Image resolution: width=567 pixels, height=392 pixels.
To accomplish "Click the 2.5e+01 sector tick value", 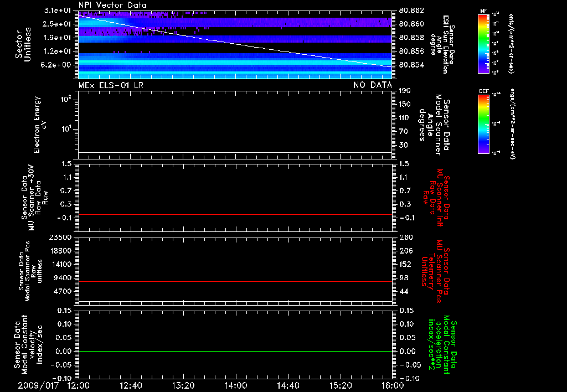I will [x=58, y=24].
